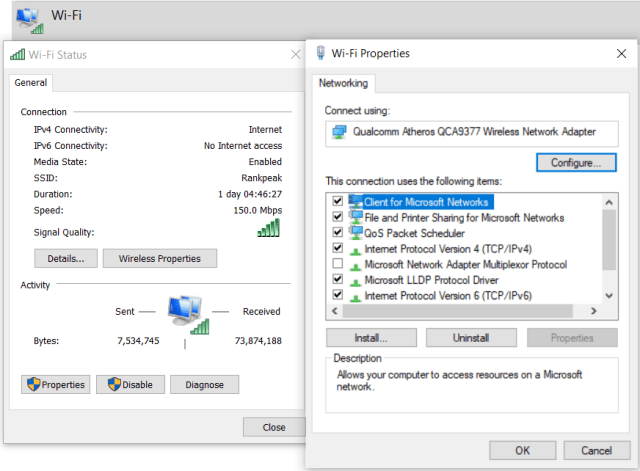640x471 pixels.
Task: Open connection Details
Action: [x=66, y=258]
